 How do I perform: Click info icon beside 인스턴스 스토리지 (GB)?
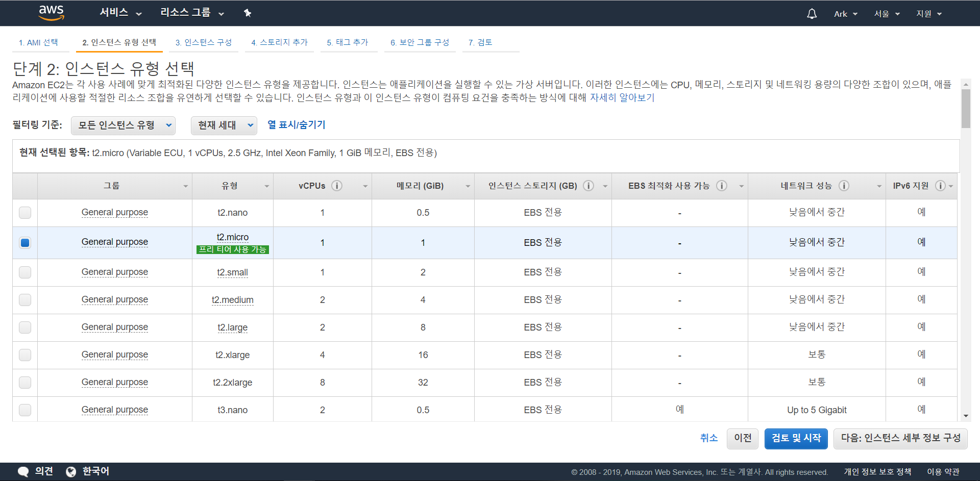(x=589, y=186)
